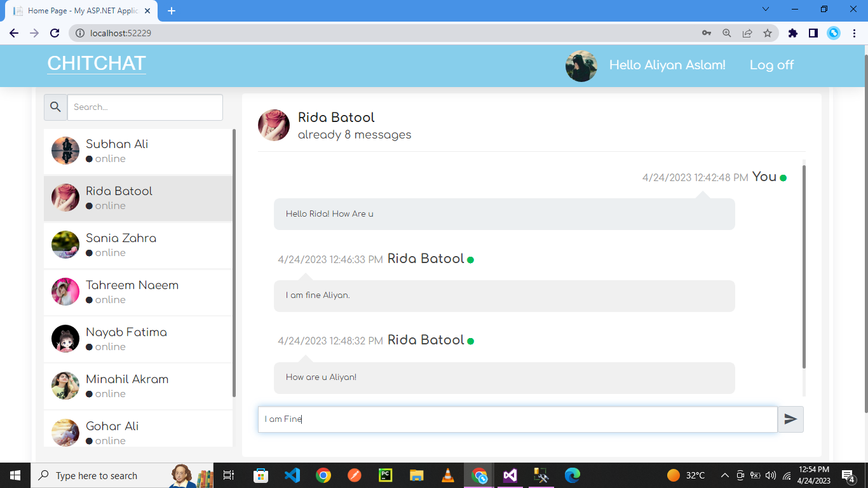Image resolution: width=868 pixels, height=488 pixels.
Task: Show hidden system tray icons
Action: (x=724, y=475)
